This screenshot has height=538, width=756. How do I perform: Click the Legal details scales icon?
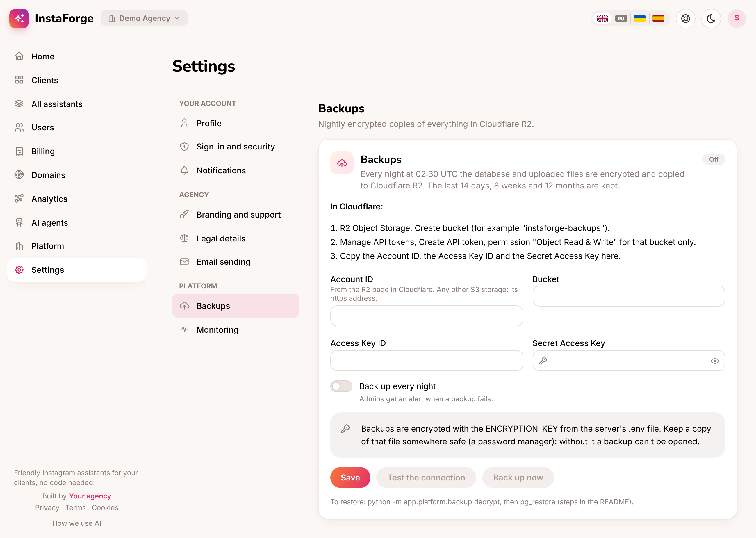(184, 238)
